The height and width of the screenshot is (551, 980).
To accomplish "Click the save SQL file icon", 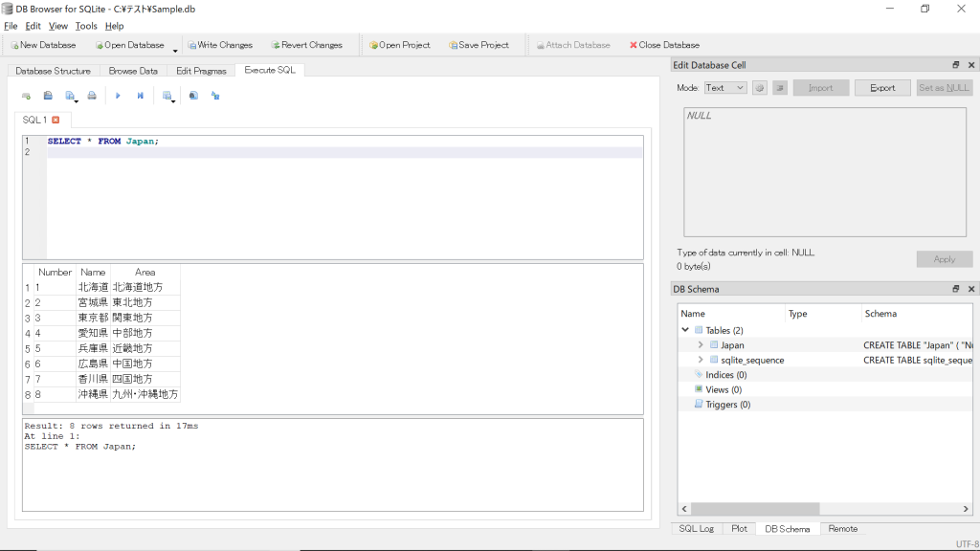I will coord(70,96).
